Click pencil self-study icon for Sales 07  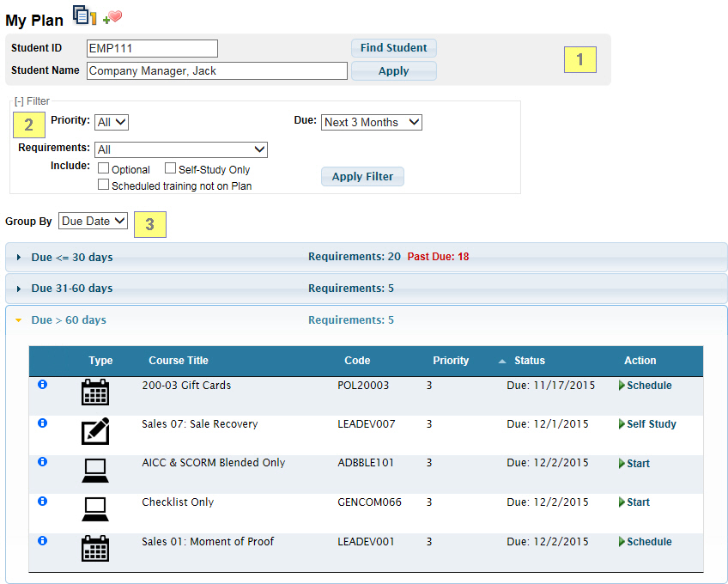click(95, 431)
